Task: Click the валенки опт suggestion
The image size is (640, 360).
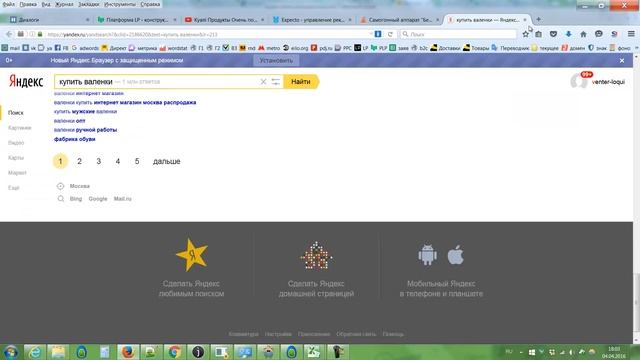Action: point(69,121)
